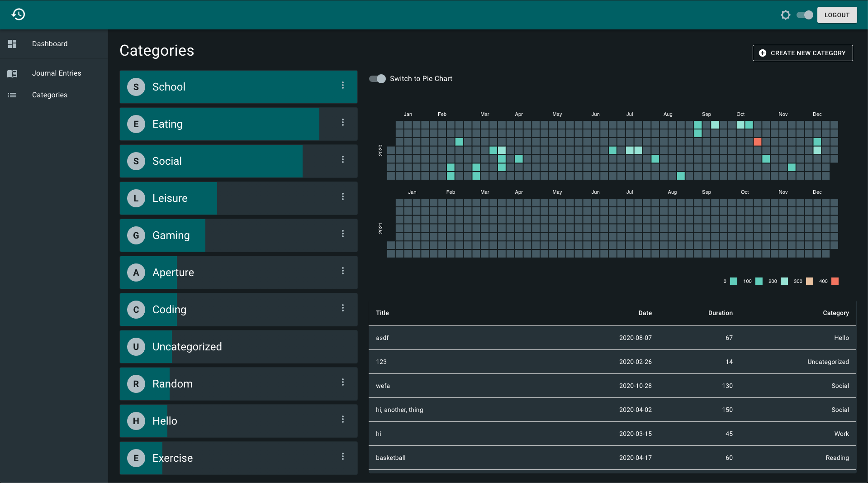Click the red 400 legend swatch
Image resolution: width=868 pixels, height=483 pixels.
835,281
